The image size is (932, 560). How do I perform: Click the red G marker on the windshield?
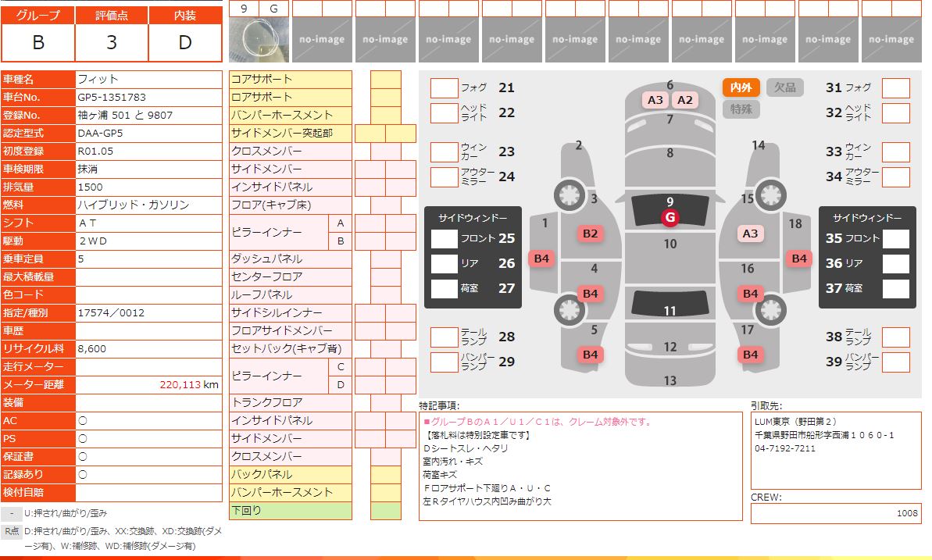tap(670, 217)
